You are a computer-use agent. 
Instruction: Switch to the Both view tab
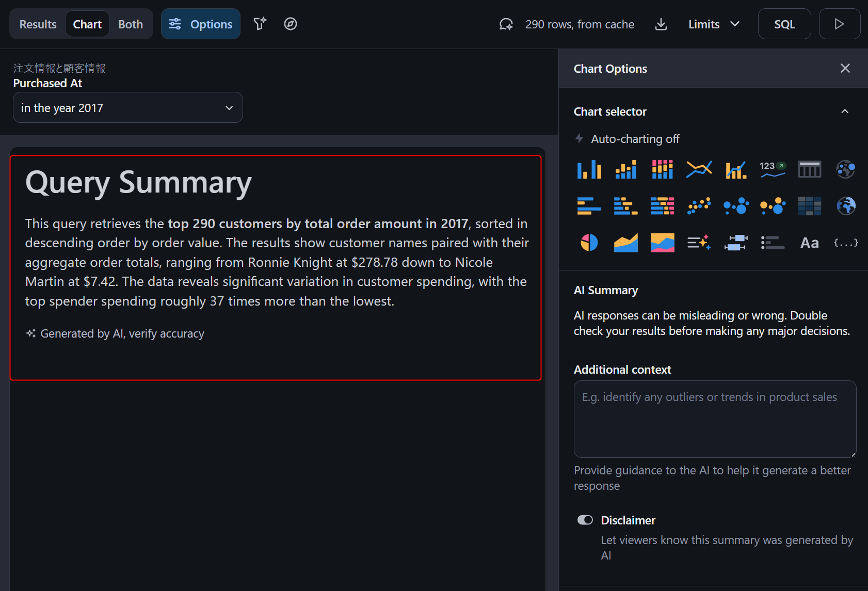coord(131,24)
